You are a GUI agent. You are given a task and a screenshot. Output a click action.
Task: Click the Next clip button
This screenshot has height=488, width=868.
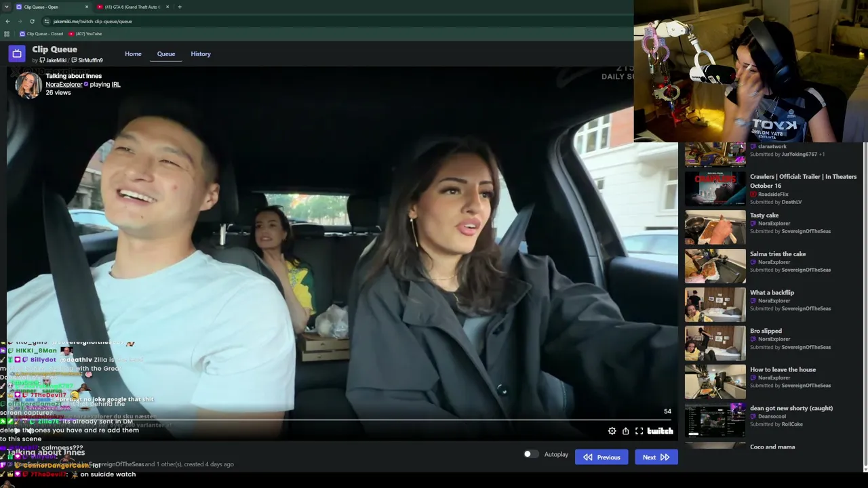click(x=656, y=457)
